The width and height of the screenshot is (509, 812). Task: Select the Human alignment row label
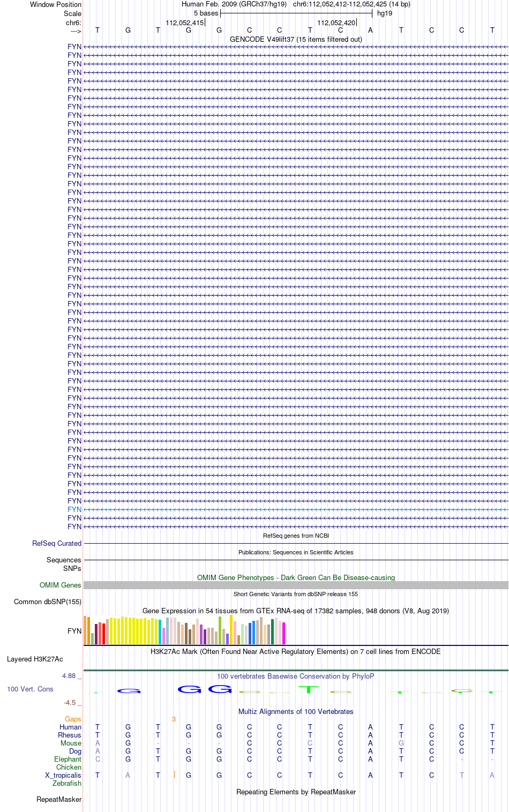click(71, 727)
